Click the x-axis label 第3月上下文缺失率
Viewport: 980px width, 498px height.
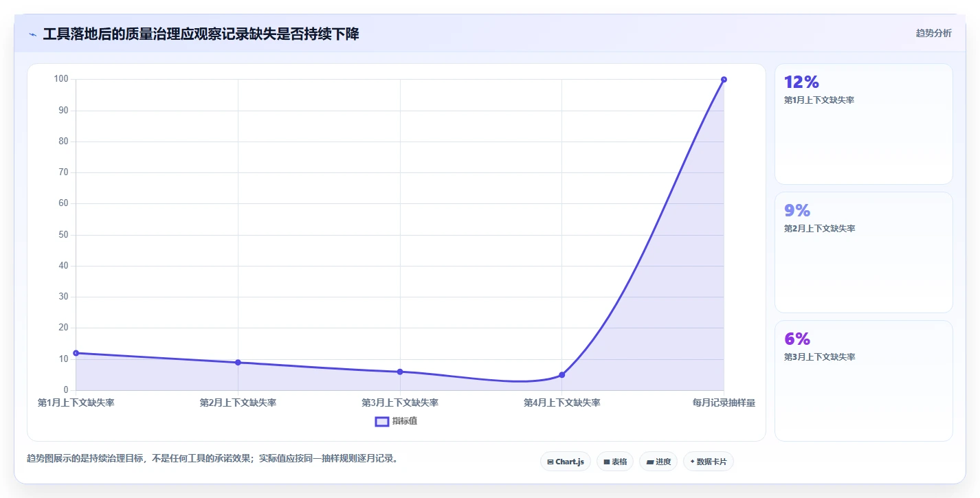[x=400, y=403]
